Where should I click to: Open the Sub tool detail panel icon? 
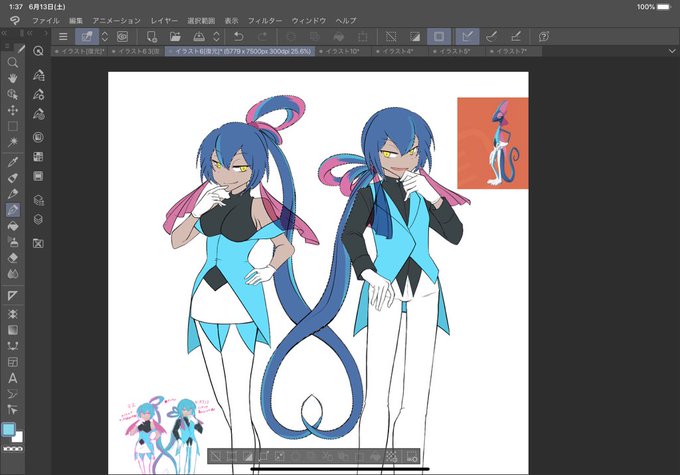[38, 75]
